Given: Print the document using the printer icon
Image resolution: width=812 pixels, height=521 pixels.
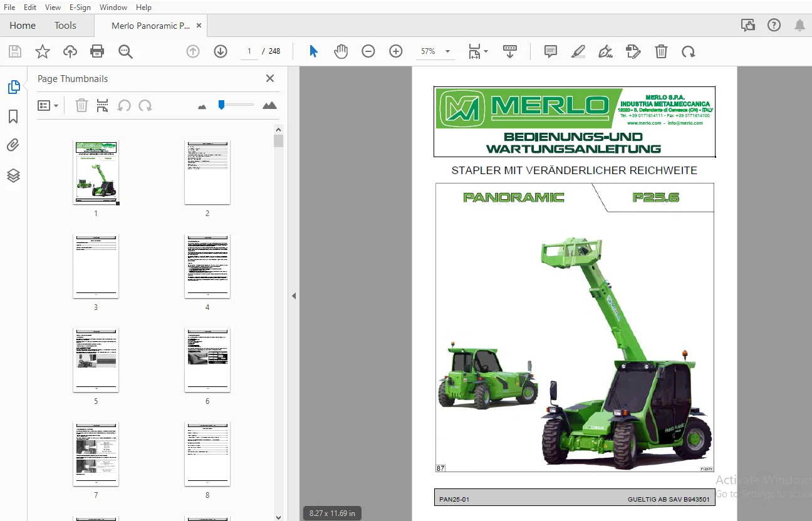Looking at the screenshot, I should point(97,51).
